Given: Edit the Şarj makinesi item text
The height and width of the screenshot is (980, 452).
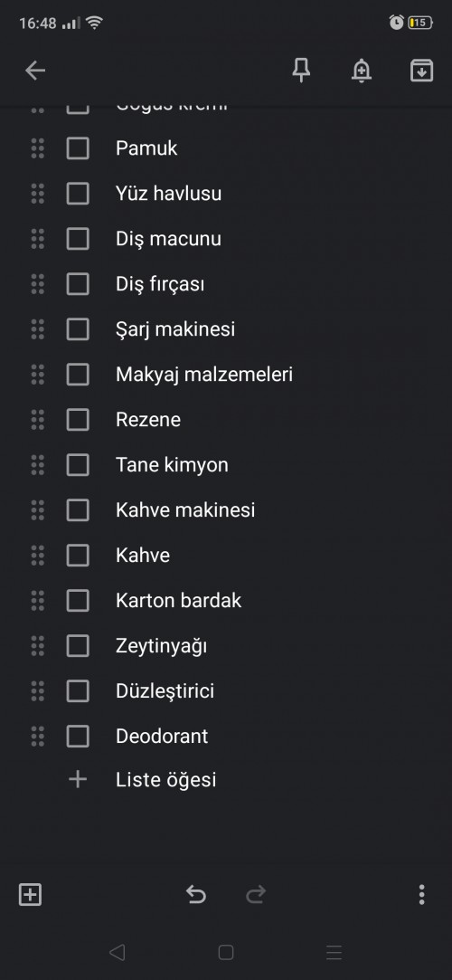Looking at the screenshot, I should point(175,329).
